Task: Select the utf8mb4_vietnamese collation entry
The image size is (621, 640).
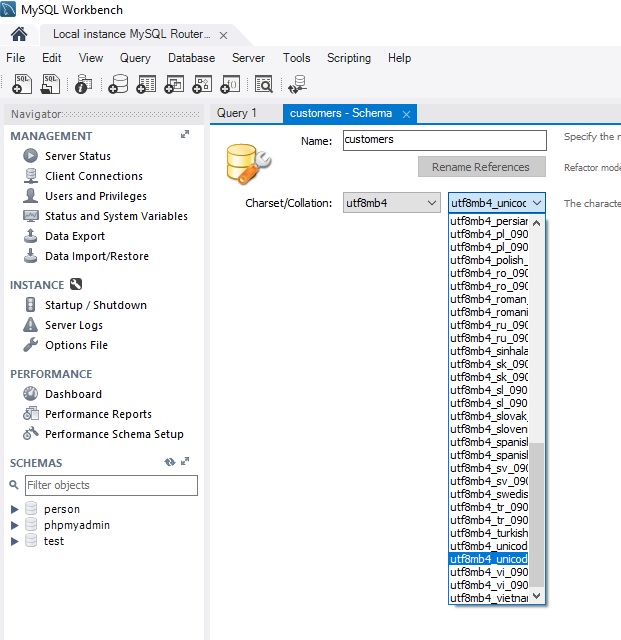Action: (x=489, y=598)
